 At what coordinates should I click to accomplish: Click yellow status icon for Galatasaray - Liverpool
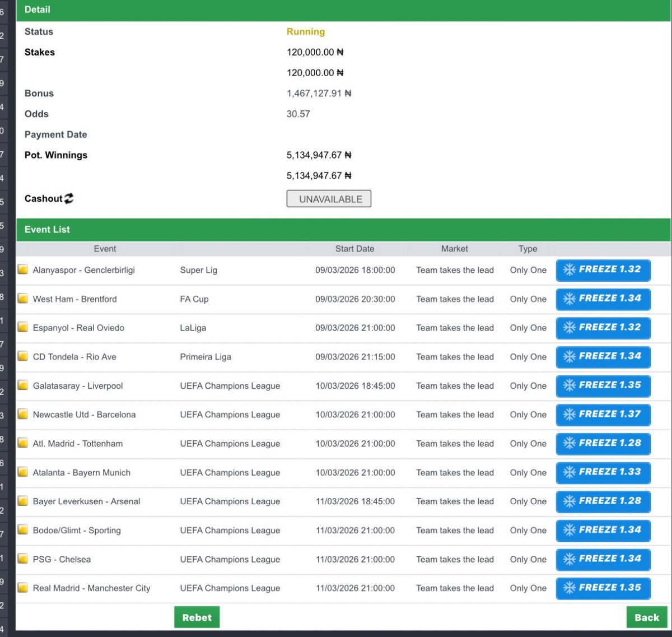point(23,385)
